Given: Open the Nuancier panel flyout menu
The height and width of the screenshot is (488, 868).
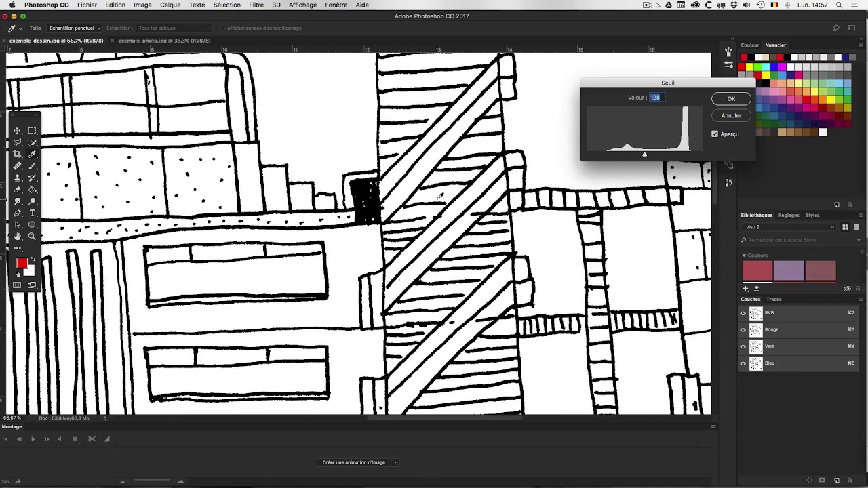Looking at the screenshot, I should (861, 45).
